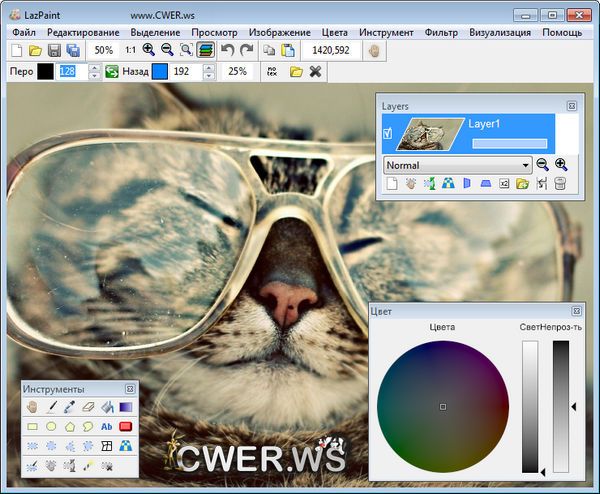Increase the pen opacity value stepper
600x494 pixels.
coord(94,68)
